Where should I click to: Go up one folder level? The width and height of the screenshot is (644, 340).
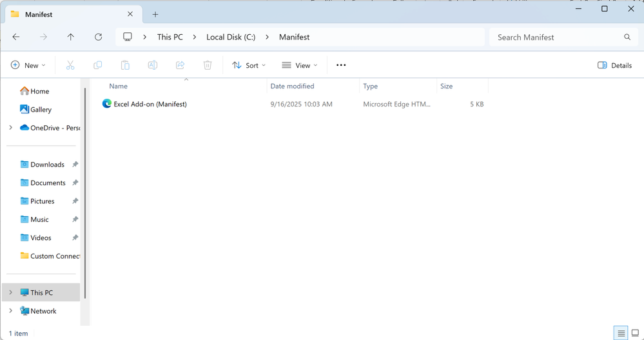click(71, 37)
